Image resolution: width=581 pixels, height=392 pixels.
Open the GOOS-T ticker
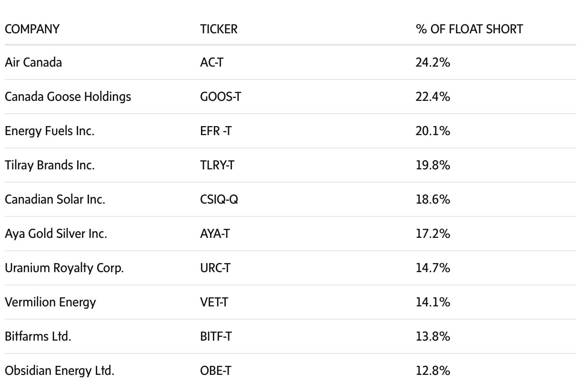(x=220, y=97)
